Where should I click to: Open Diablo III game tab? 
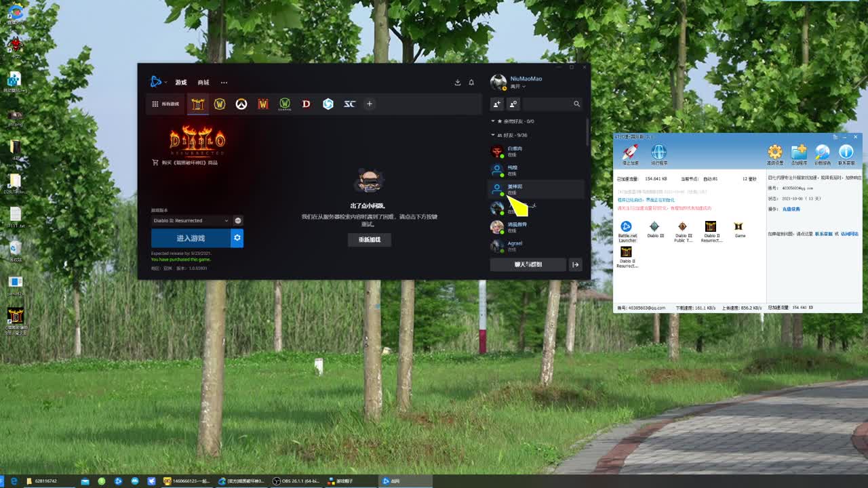pyautogui.click(x=307, y=104)
